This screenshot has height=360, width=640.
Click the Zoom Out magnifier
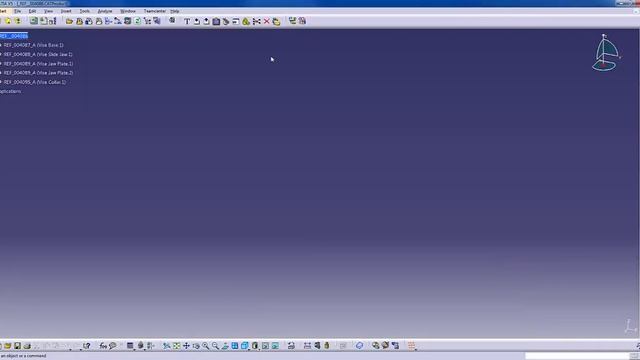coord(216,346)
